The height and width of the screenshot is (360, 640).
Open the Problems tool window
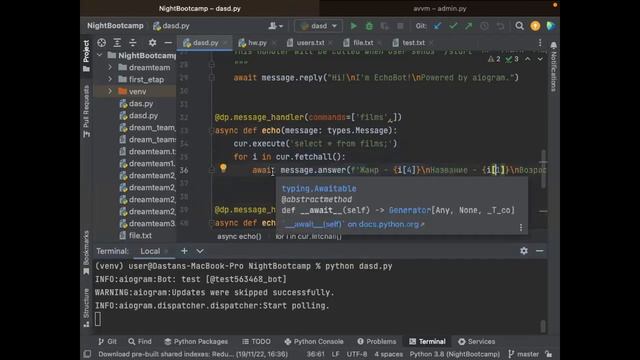(x=376, y=341)
